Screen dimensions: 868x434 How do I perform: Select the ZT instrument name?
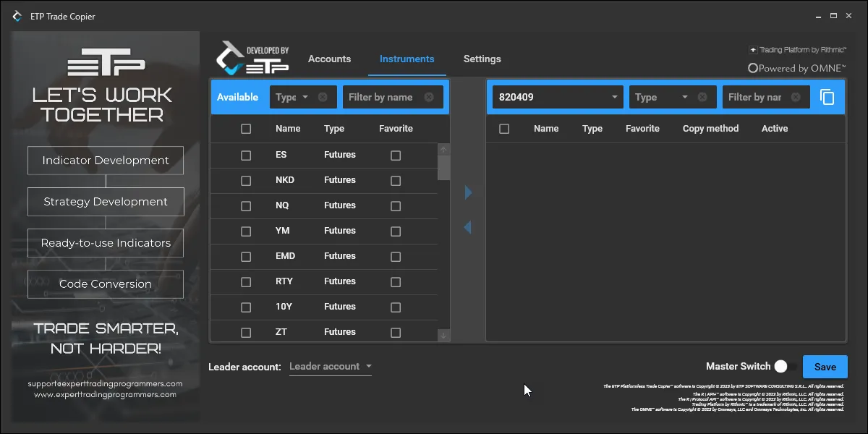281,332
